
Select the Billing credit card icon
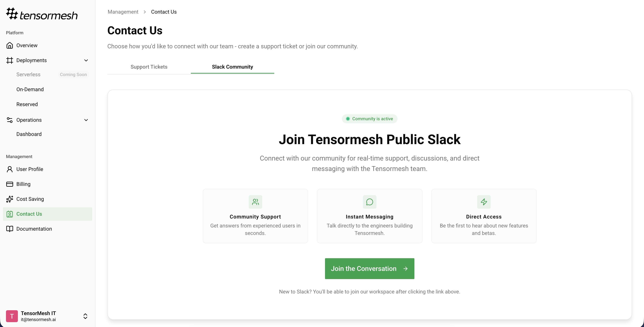click(10, 184)
